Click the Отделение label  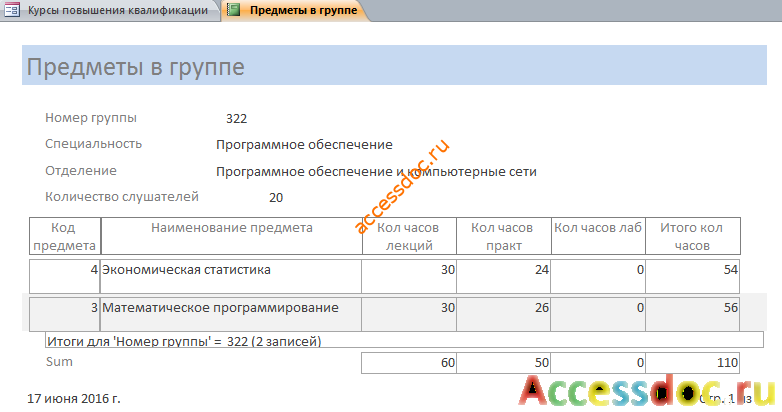coord(81,171)
